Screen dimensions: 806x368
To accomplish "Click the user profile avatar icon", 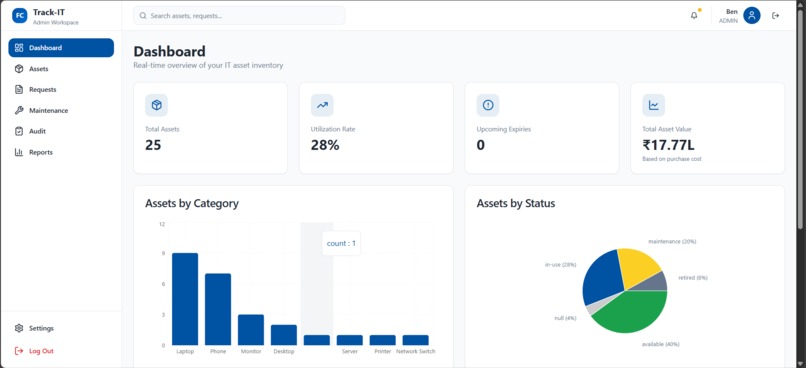I will pos(752,15).
